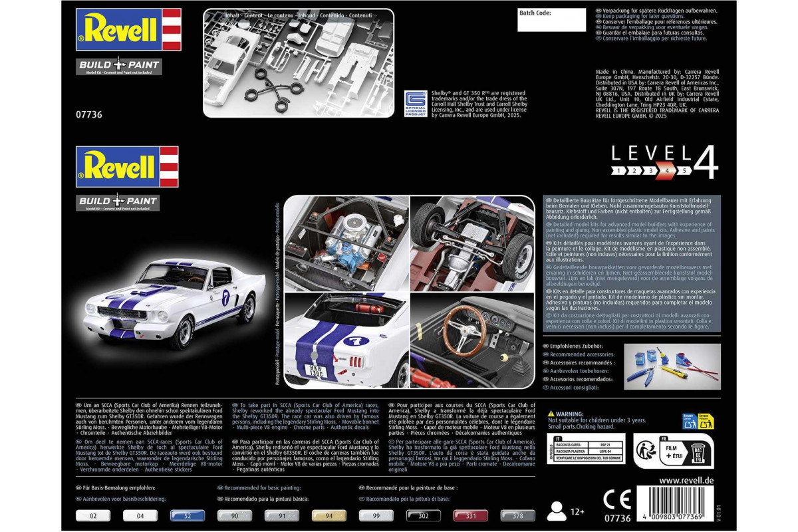Image resolution: width=798 pixels, height=532 pixels.
Task: Click the recommended accessories tools image
Action: (671, 366)
